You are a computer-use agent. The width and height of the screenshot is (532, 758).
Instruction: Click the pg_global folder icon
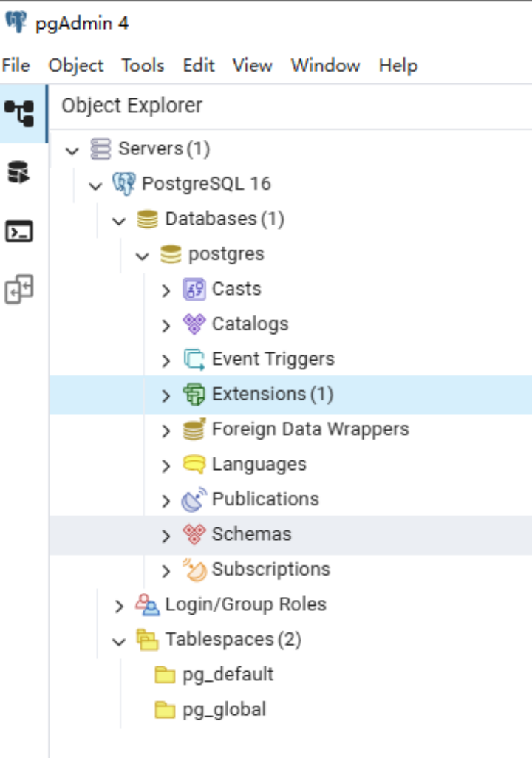(x=165, y=710)
